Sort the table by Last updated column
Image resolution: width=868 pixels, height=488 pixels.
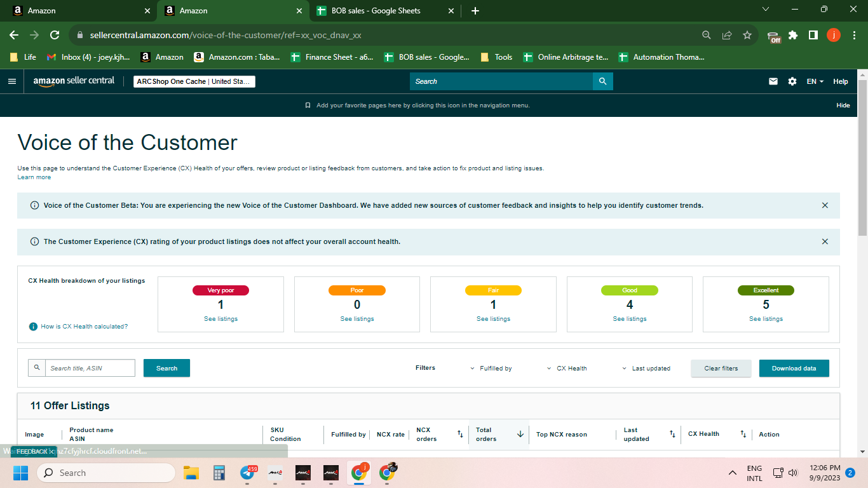point(672,434)
